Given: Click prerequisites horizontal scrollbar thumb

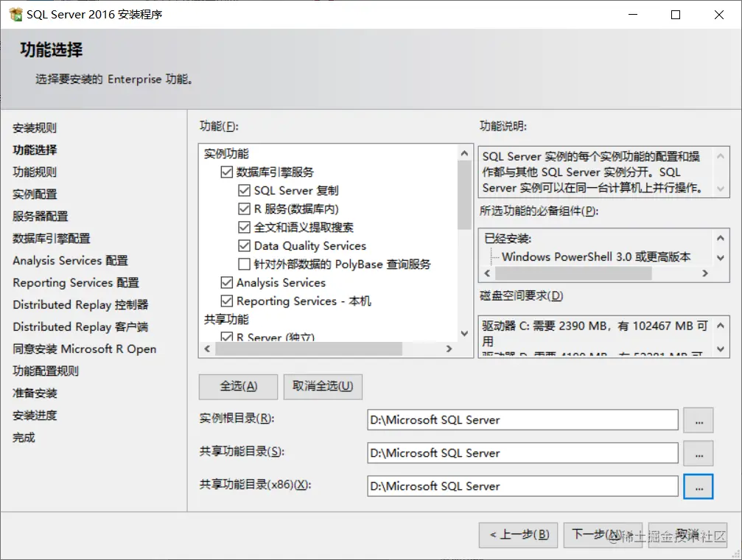Looking at the screenshot, I should point(573,273).
